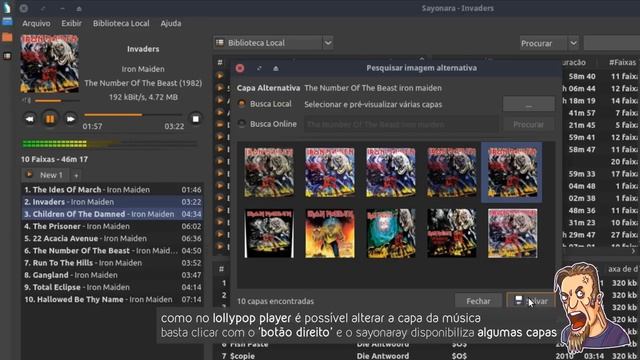Select track Children Of The Damned

[112, 214]
